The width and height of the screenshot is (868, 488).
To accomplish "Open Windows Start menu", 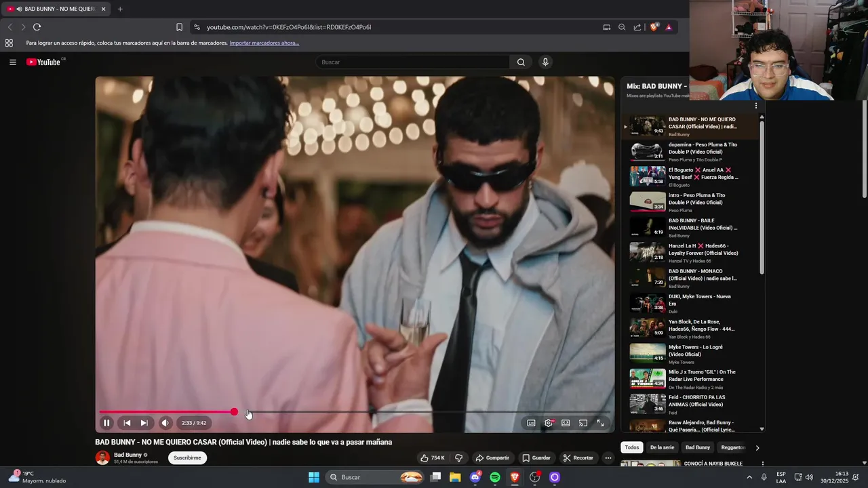I will pyautogui.click(x=314, y=477).
